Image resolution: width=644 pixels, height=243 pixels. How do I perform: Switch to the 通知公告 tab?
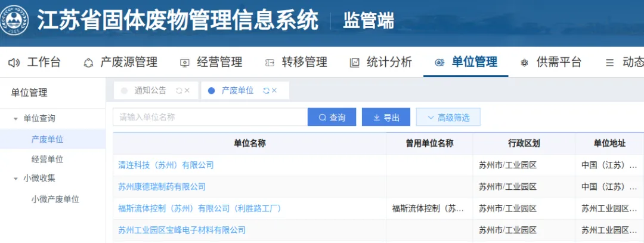tap(150, 91)
